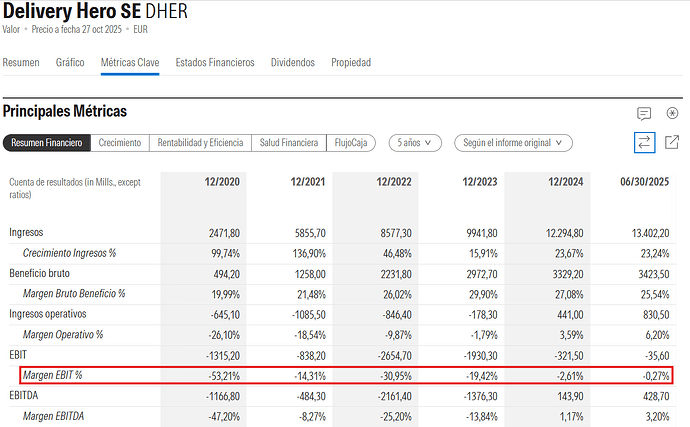Select Rentabilidad y Eficiencia view

(200, 143)
